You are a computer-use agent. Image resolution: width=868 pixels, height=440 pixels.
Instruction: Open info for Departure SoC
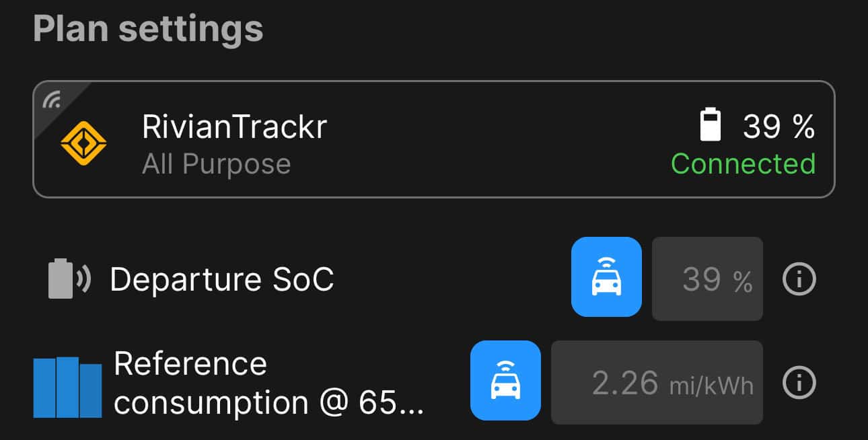tap(799, 278)
